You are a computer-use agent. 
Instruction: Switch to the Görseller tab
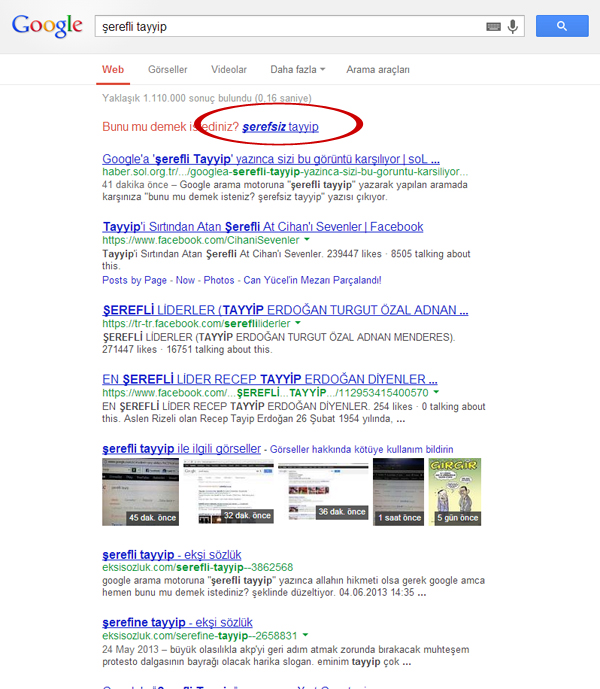click(x=167, y=69)
